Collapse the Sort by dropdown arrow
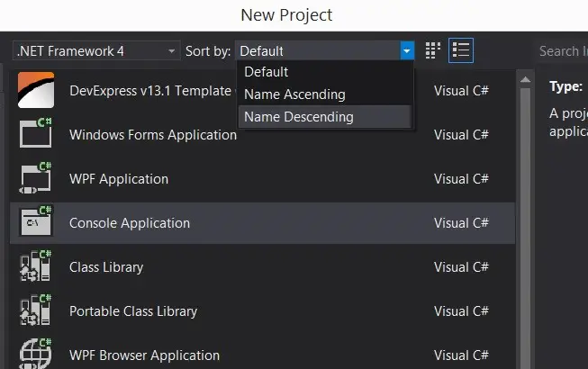Screen dimensions: 588x369 [407, 50]
